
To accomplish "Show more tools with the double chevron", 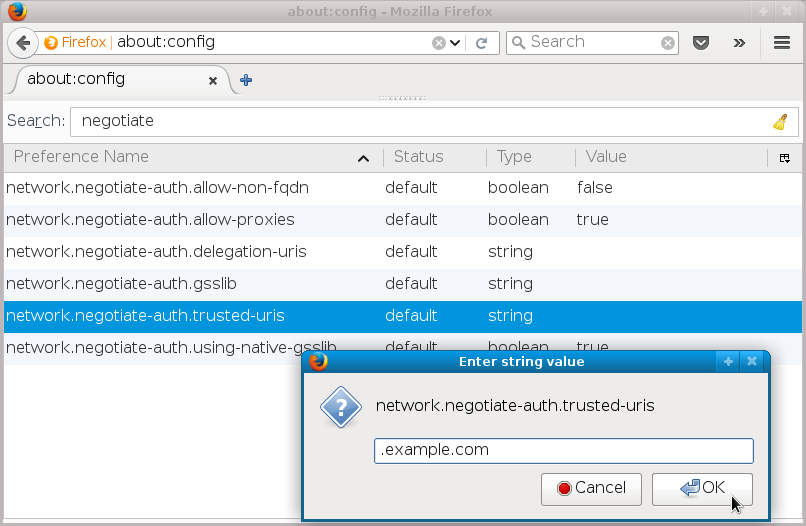I will coord(739,43).
